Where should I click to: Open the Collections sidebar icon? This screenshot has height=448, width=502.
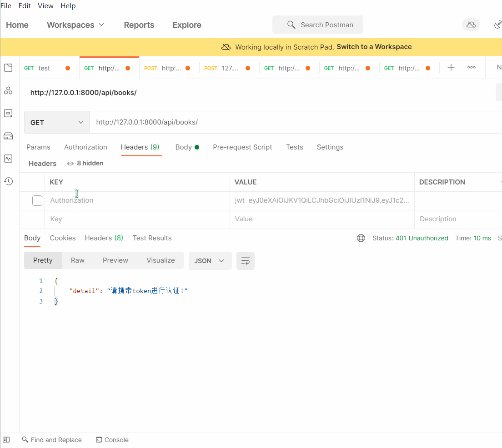pos(8,68)
